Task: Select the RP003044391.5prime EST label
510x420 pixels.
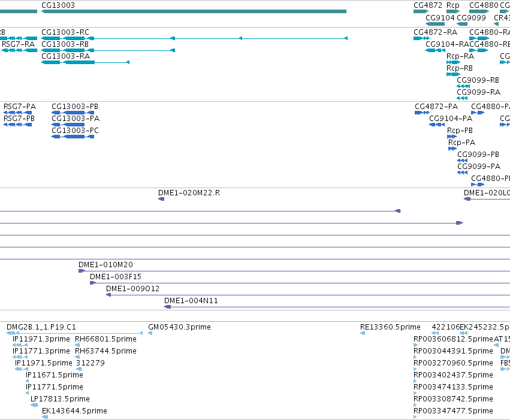Action: (453, 352)
